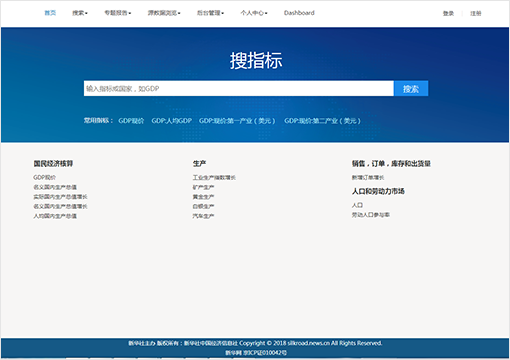The width and height of the screenshot is (510, 360).
Task: Open 工业生产指数增长 under 生产
Action: pos(214,177)
